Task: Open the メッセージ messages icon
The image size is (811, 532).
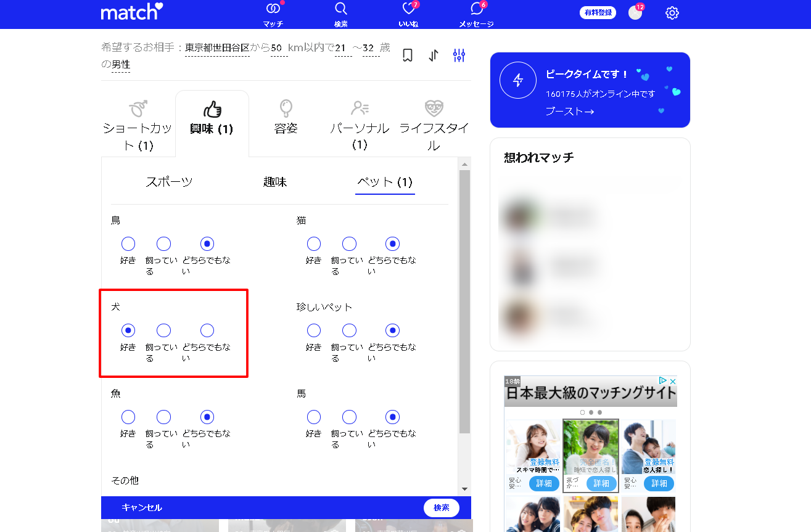Action: tap(476, 9)
